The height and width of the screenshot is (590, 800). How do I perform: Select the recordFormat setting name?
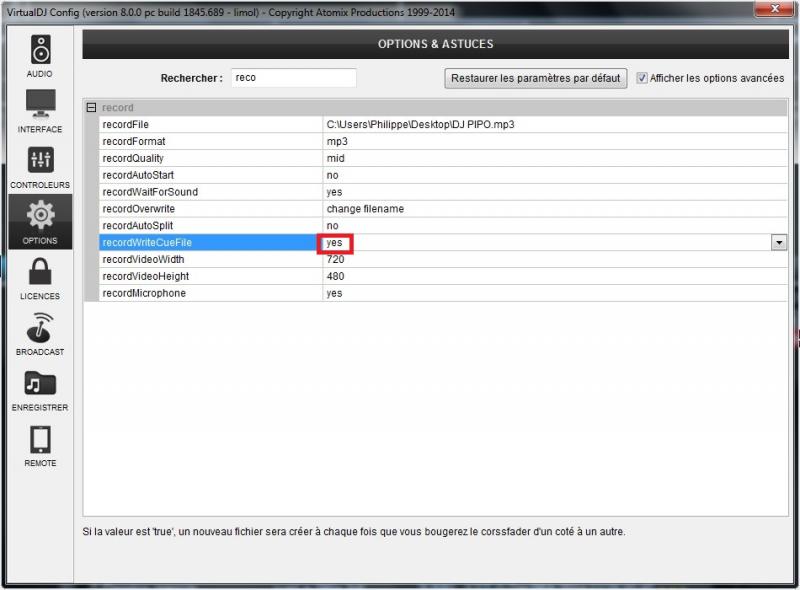[134, 141]
